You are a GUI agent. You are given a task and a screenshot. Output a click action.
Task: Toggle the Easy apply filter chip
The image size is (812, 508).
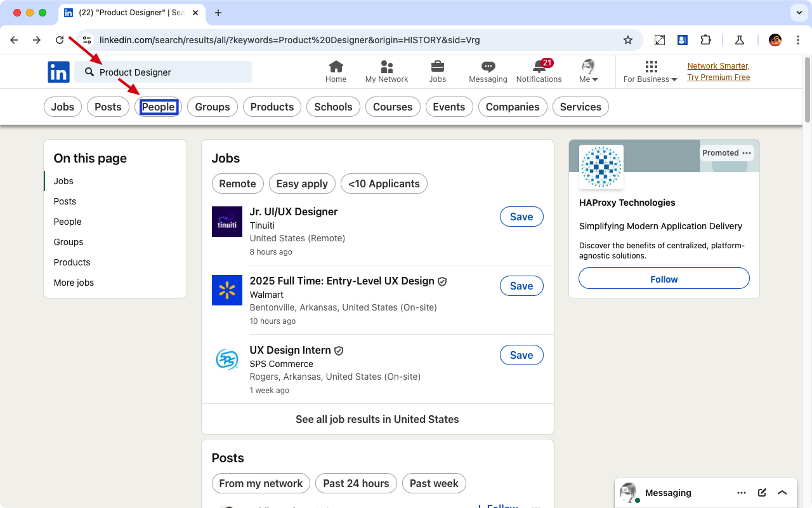[302, 184]
